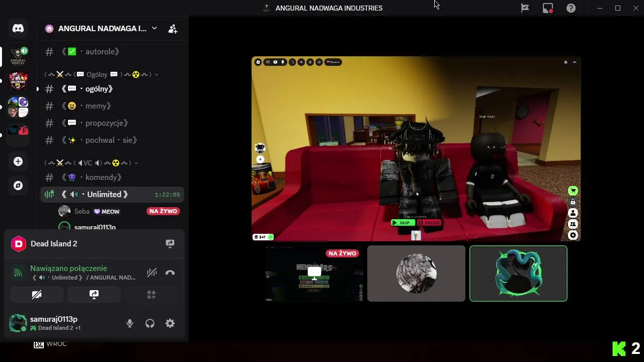The image size is (644, 362).
Task: Click the two-people icon in the stream
Action: click(573, 224)
